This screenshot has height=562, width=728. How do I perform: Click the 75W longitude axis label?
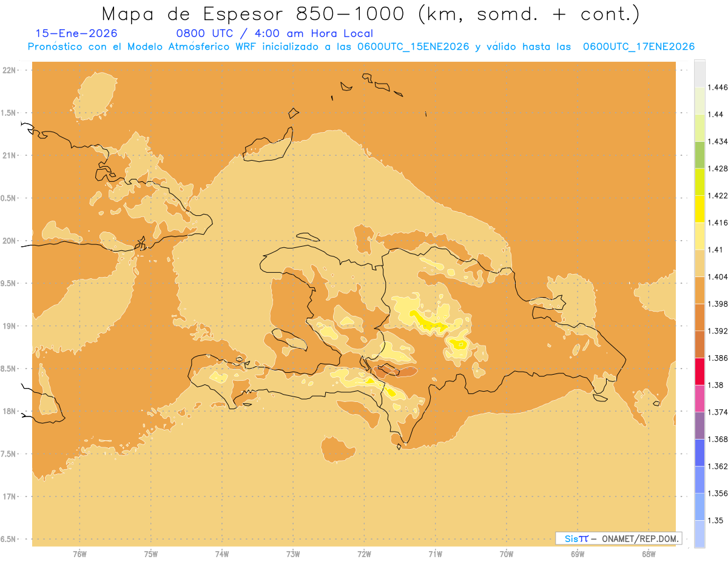tap(150, 554)
